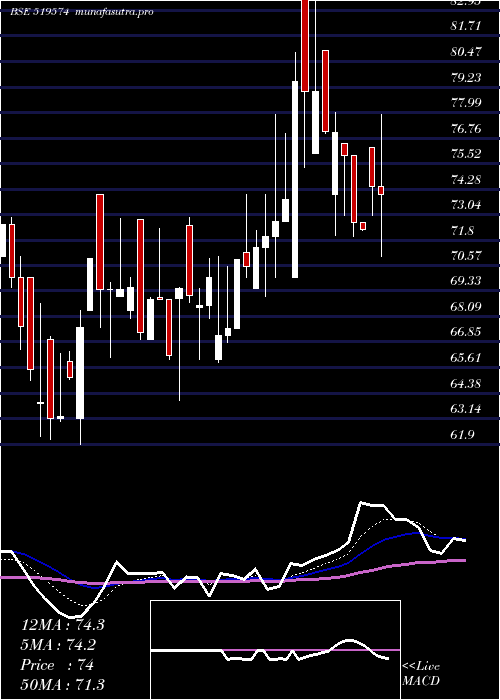Click the 12MA : 74.3 readout
This screenshot has width=500, height=700.
[62, 625]
